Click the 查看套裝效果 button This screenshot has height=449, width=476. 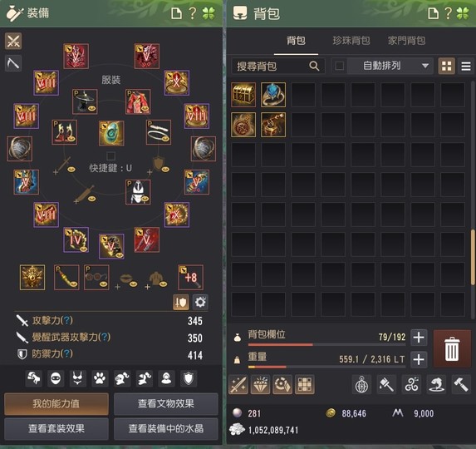56,429
